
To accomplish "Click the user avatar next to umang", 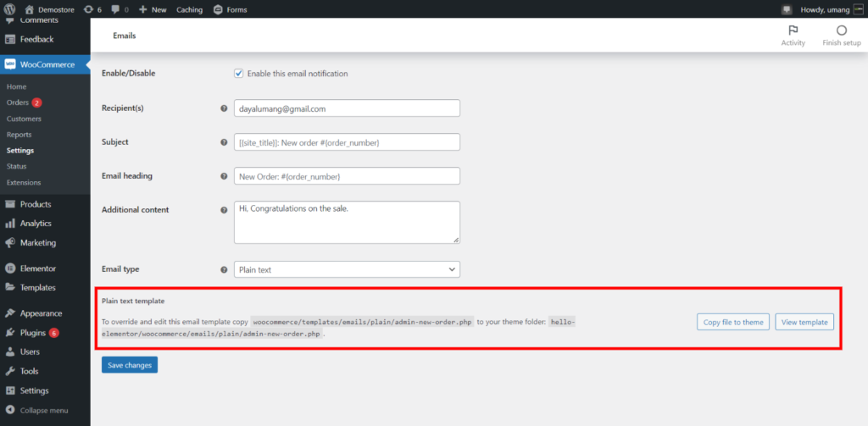I will (x=858, y=9).
